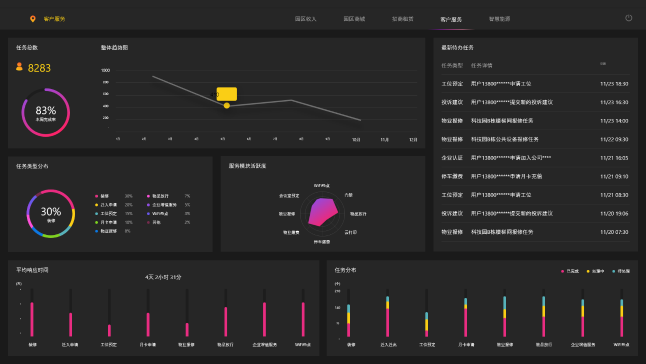Open the 企业认证 task row
The width and height of the screenshot is (646, 364).
coord(535,158)
